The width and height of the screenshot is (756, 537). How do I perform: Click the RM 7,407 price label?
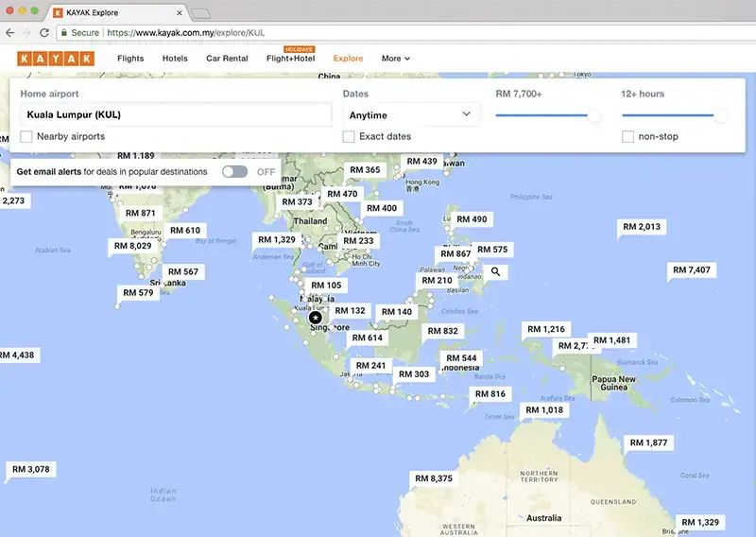[x=692, y=269]
